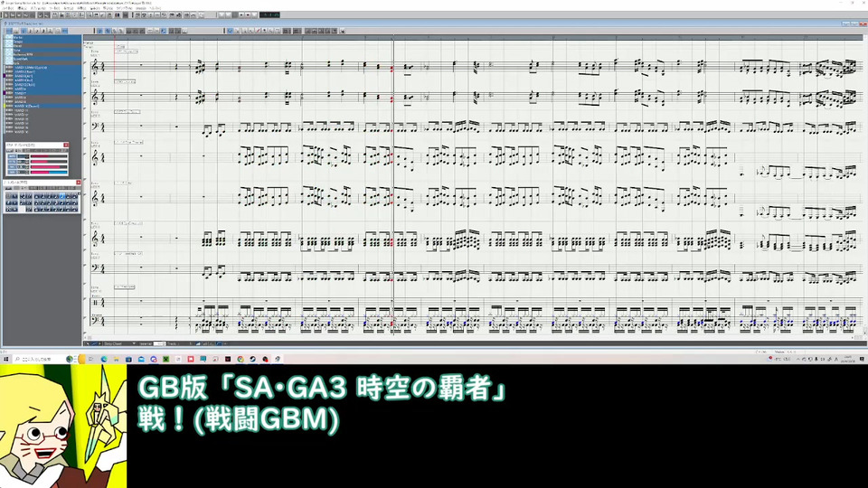The height and width of the screenshot is (488, 868).
Task: Select the MIDI 4 track row
Action: [x=44, y=80]
